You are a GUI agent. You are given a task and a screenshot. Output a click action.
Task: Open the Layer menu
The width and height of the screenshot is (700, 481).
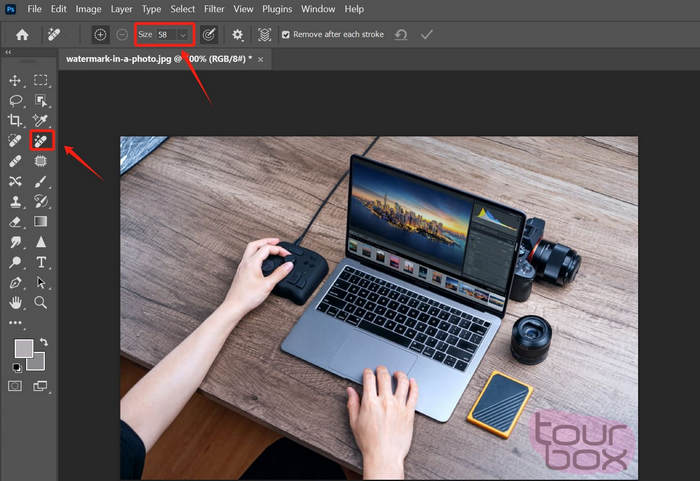[x=121, y=9]
